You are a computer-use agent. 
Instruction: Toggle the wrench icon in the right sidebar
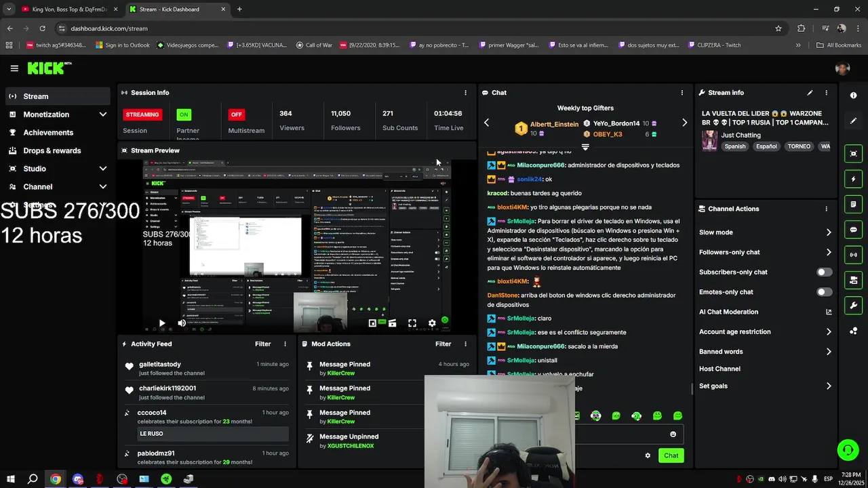coord(853,305)
